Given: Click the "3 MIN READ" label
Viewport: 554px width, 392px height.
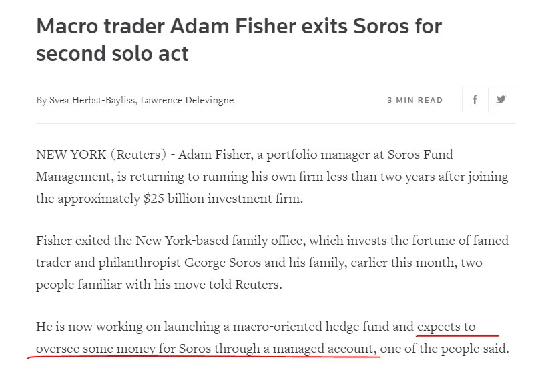Looking at the screenshot, I should (414, 100).
